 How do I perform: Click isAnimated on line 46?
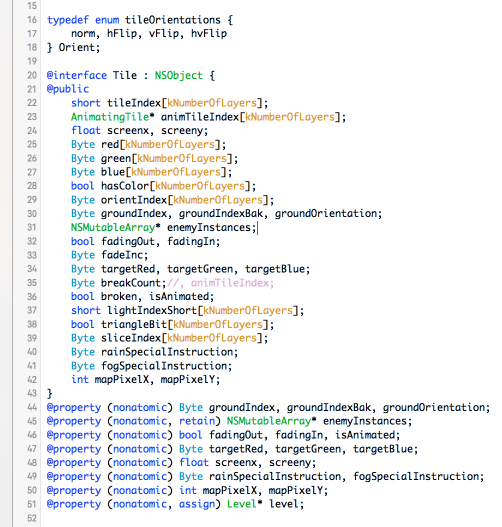click(x=365, y=435)
